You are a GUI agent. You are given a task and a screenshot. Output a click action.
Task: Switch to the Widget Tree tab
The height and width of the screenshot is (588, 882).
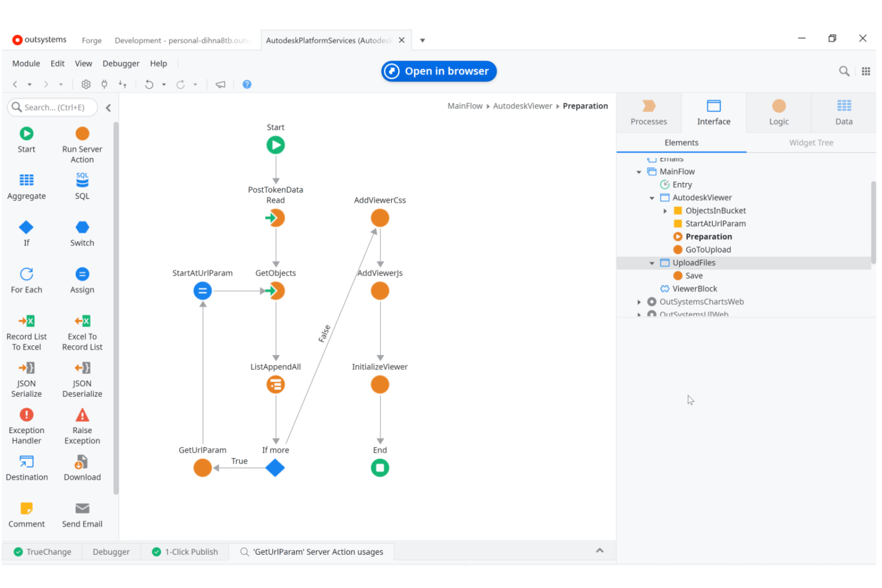(810, 143)
